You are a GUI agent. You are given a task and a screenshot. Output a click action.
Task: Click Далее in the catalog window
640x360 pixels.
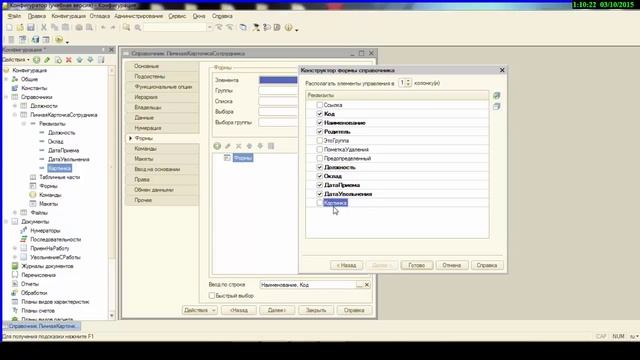(277, 310)
